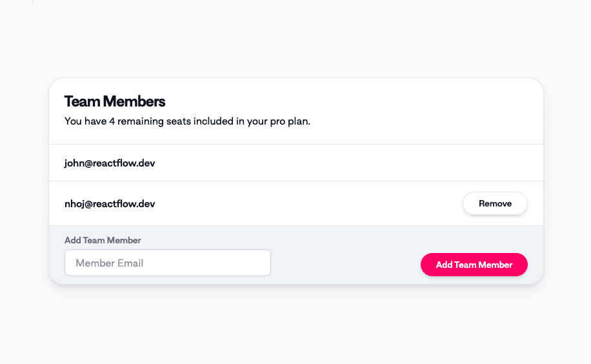
Task: Click "reactflow.dev" in john's email address
Action: coord(125,163)
